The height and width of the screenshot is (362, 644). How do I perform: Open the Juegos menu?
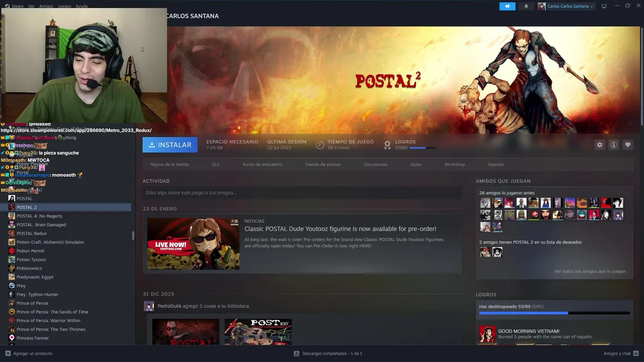64,6
